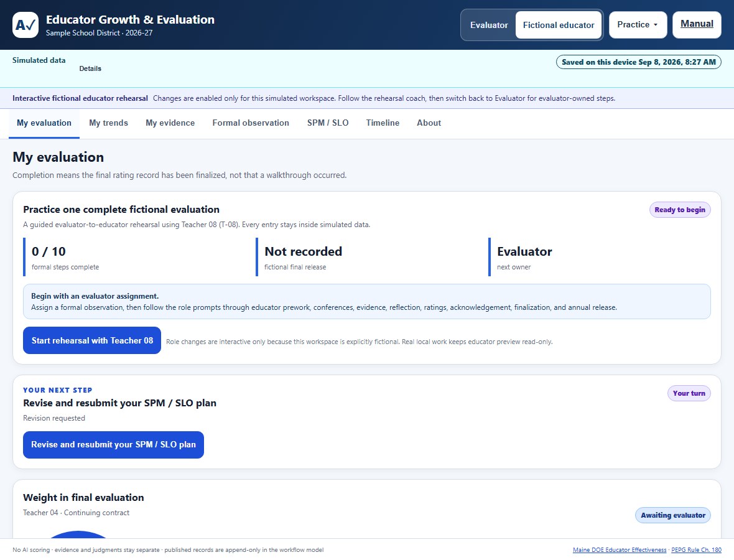
Task: Go to My evidence tab
Action: tap(170, 123)
